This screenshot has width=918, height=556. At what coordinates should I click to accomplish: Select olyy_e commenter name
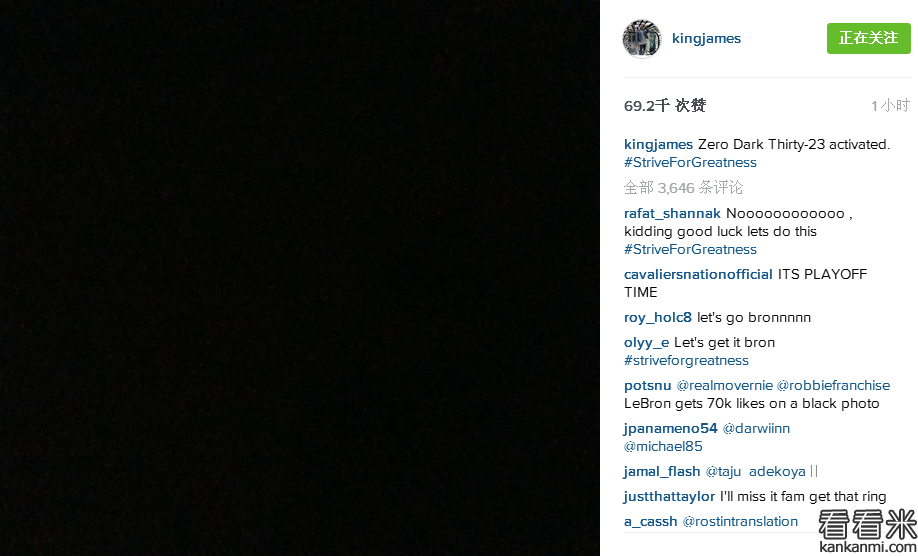pos(646,343)
